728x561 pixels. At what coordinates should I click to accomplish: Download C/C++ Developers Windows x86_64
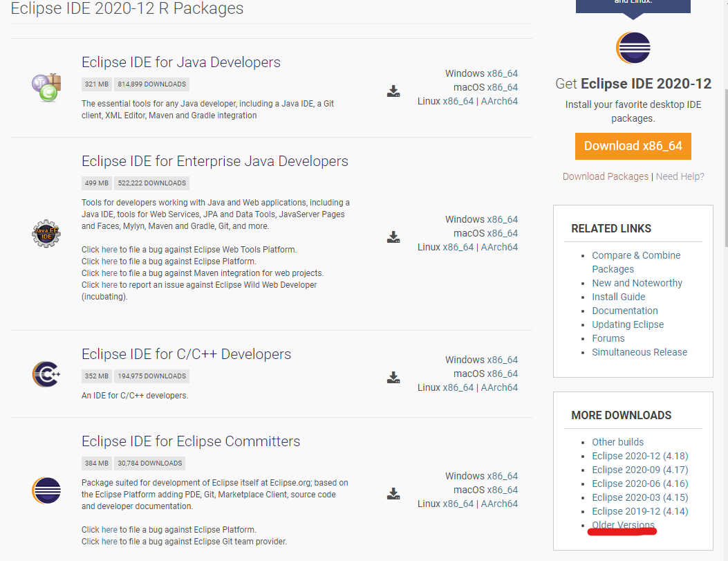click(x=503, y=360)
